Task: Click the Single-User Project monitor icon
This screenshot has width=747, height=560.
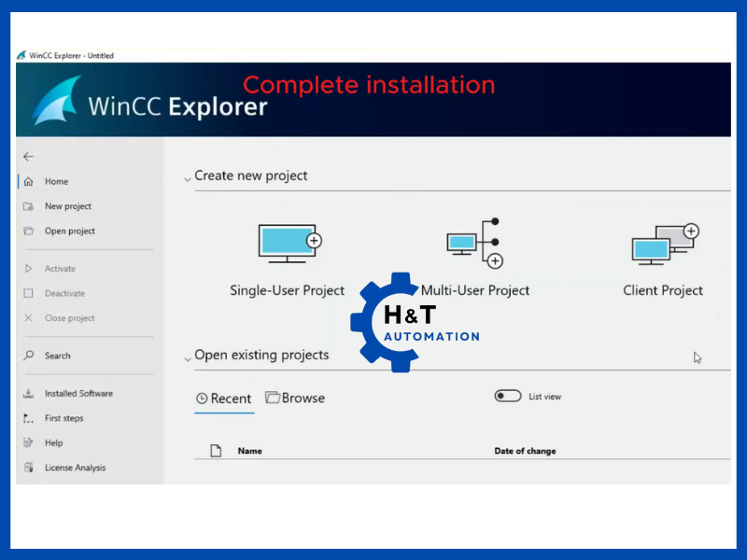Action: point(289,244)
